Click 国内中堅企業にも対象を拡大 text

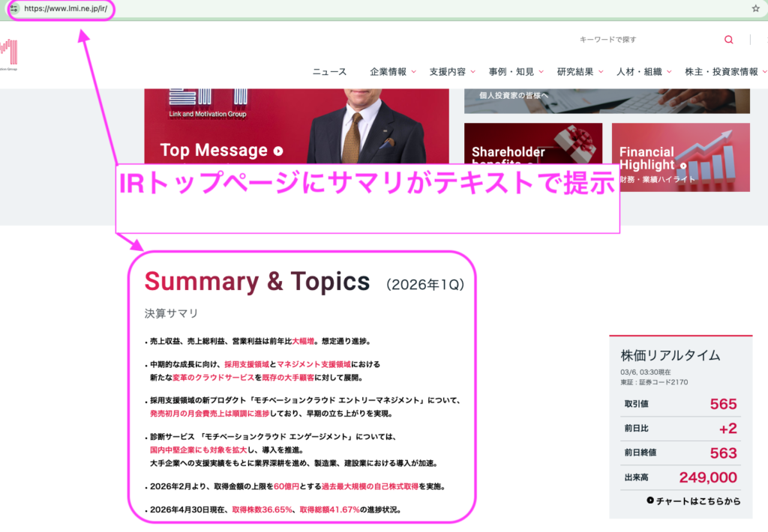[x=198, y=450]
